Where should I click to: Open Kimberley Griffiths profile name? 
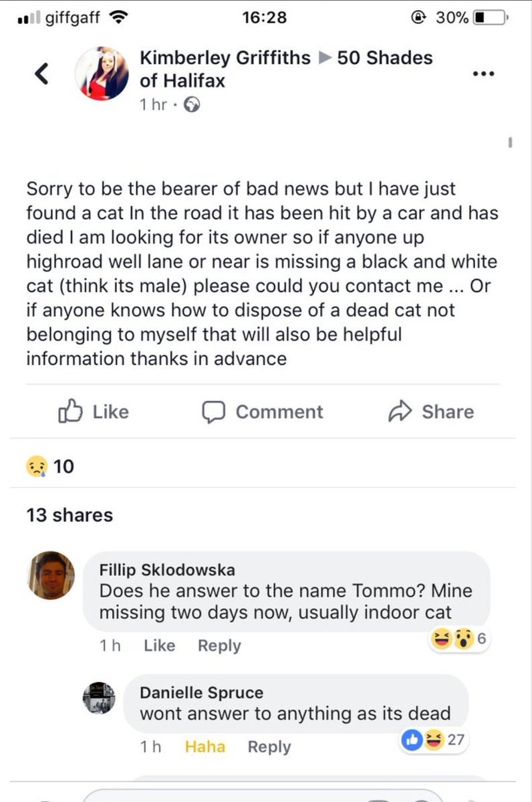(225, 58)
